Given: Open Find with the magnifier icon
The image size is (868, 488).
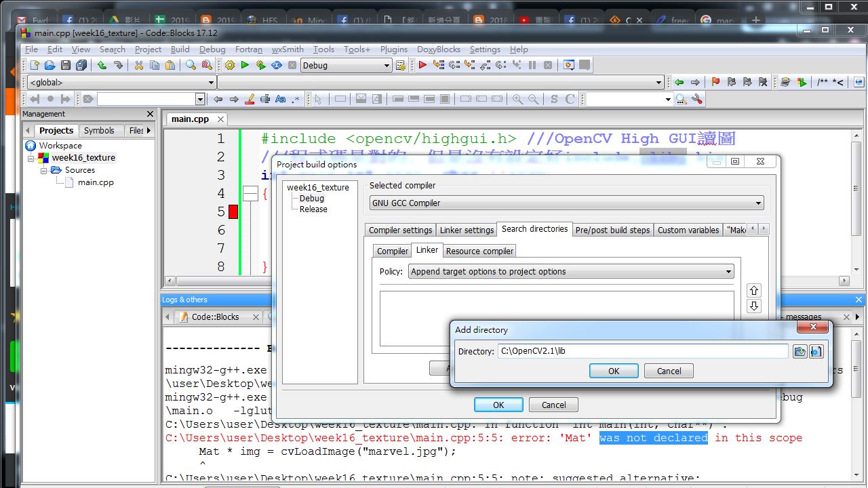Looking at the screenshot, I should [191, 65].
